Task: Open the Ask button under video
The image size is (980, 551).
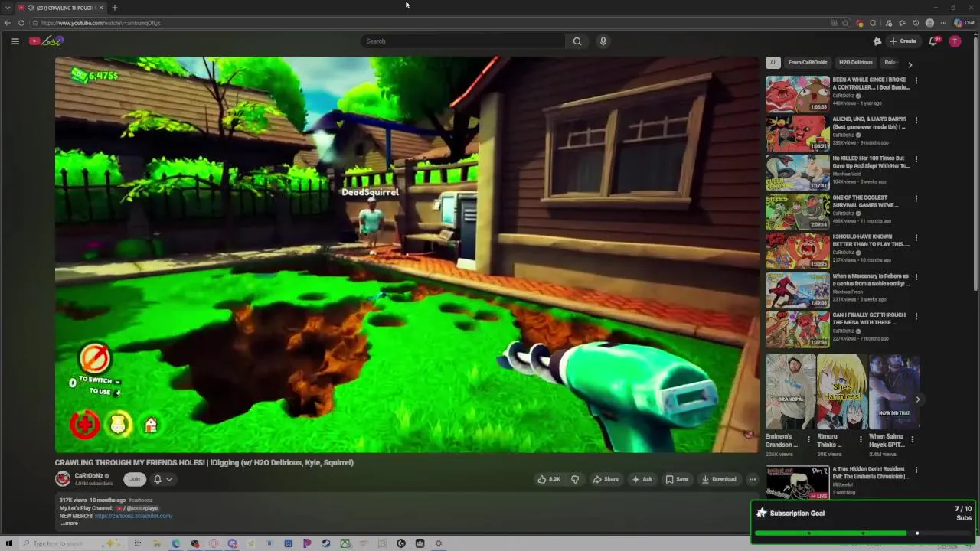Action: (x=642, y=479)
